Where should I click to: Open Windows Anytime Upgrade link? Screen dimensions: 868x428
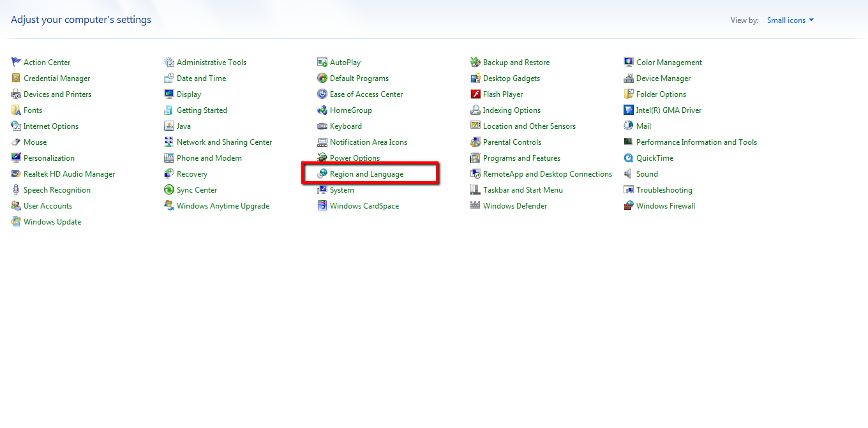pyautogui.click(x=223, y=206)
